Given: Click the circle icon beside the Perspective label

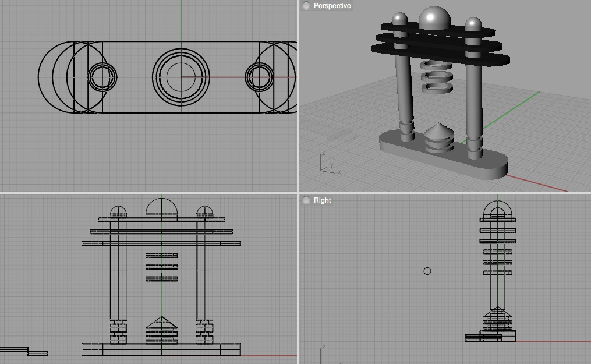Looking at the screenshot, I should tap(306, 6).
